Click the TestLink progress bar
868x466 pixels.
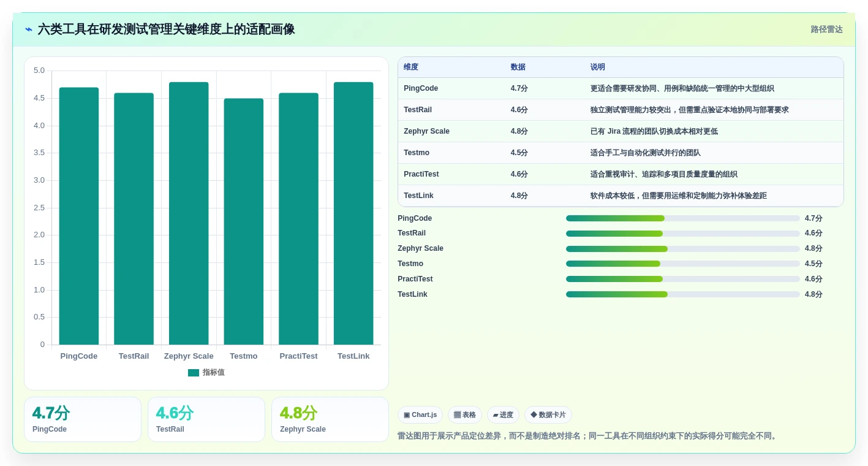click(683, 294)
